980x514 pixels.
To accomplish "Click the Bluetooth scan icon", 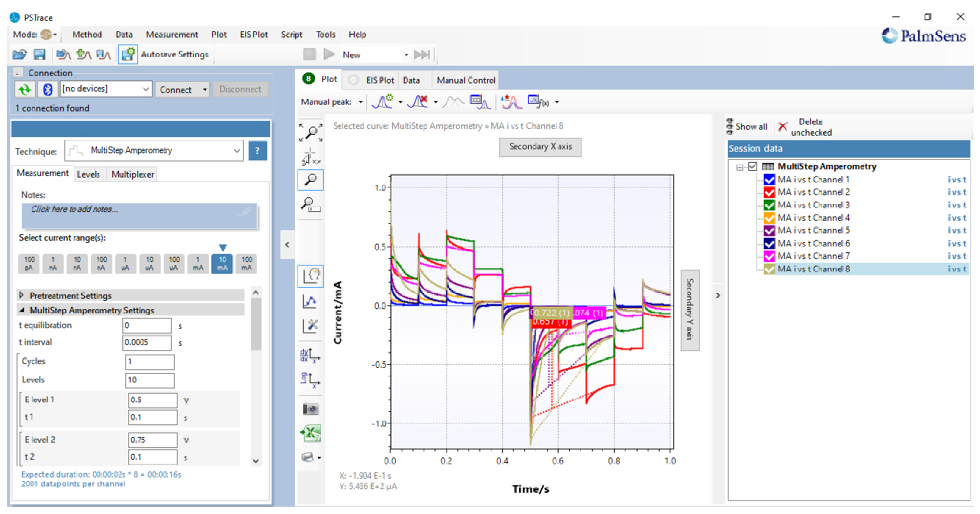I will 48,89.
